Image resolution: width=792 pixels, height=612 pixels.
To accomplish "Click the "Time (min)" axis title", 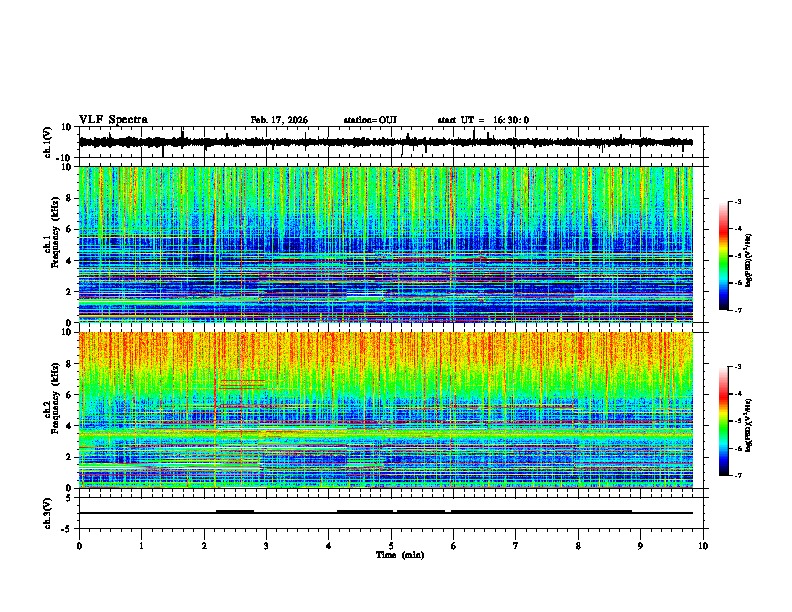I will click(400, 555).
